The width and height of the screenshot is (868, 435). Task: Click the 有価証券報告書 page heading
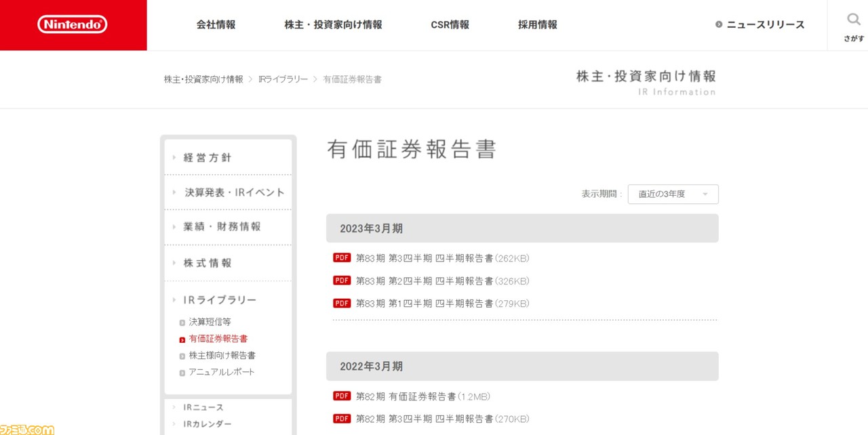(x=412, y=149)
